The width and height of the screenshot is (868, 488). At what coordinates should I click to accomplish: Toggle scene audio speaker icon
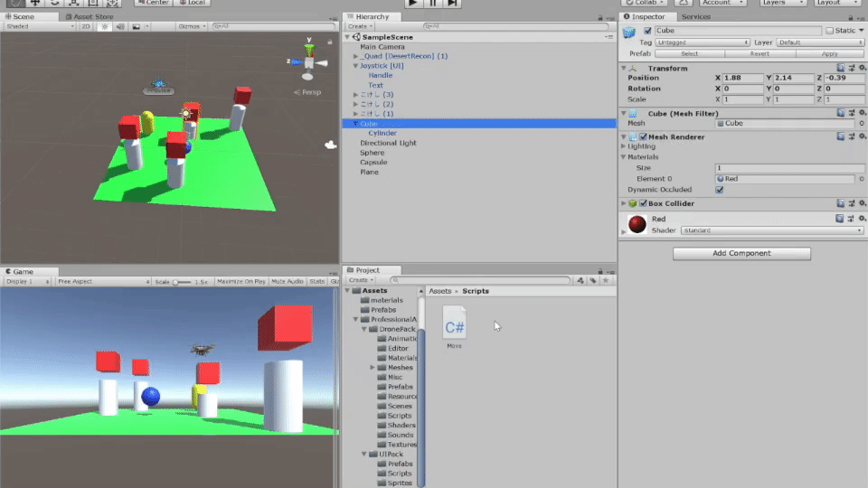tap(118, 26)
